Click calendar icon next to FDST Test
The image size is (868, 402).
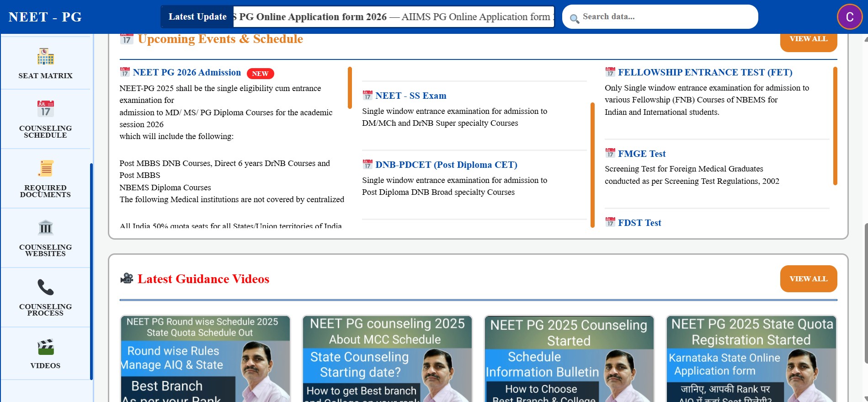pyautogui.click(x=610, y=223)
